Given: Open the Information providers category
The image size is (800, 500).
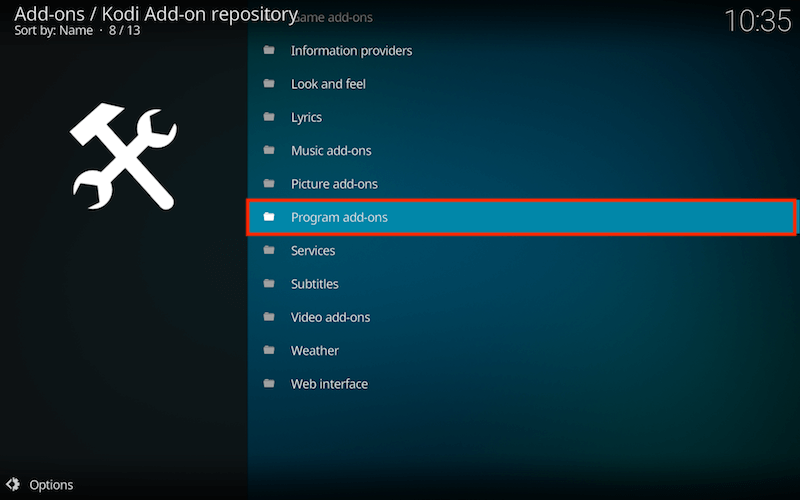Looking at the screenshot, I should [521, 51].
